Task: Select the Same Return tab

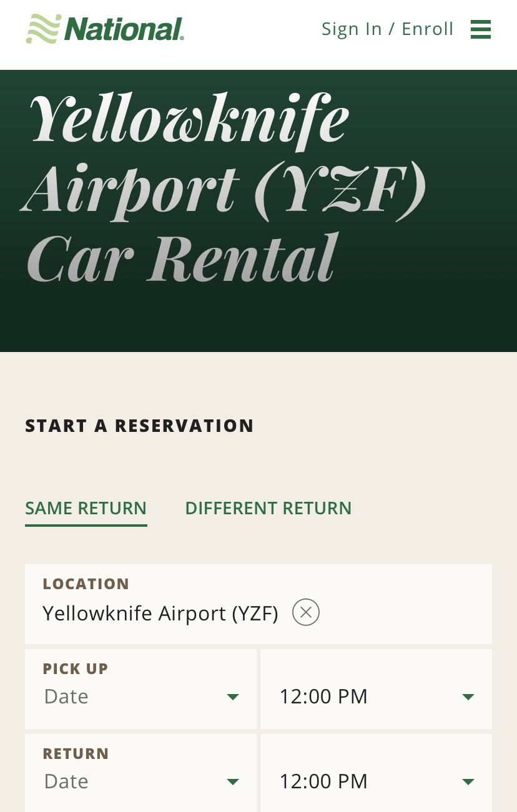Action: coord(86,508)
